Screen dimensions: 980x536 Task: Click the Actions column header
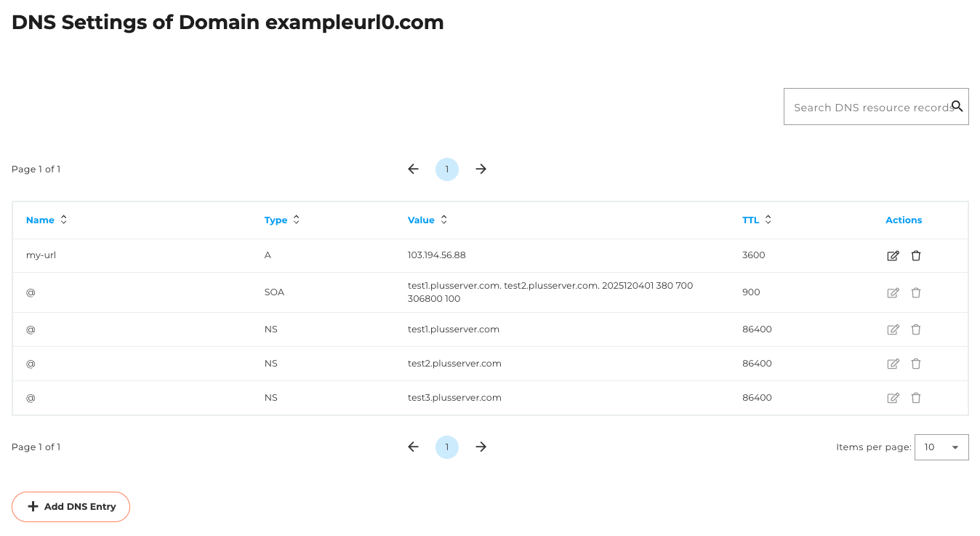(x=904, y=220)
